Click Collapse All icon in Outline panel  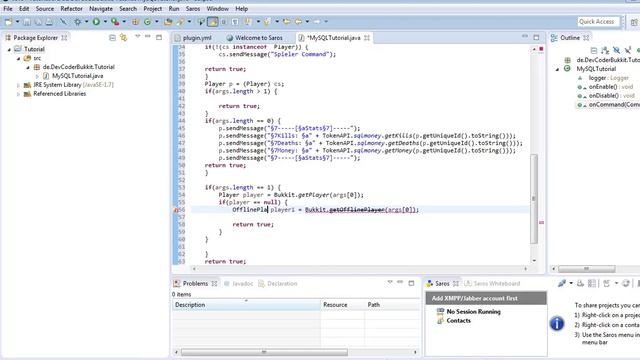pyautogui.click(x=594, y=50)
